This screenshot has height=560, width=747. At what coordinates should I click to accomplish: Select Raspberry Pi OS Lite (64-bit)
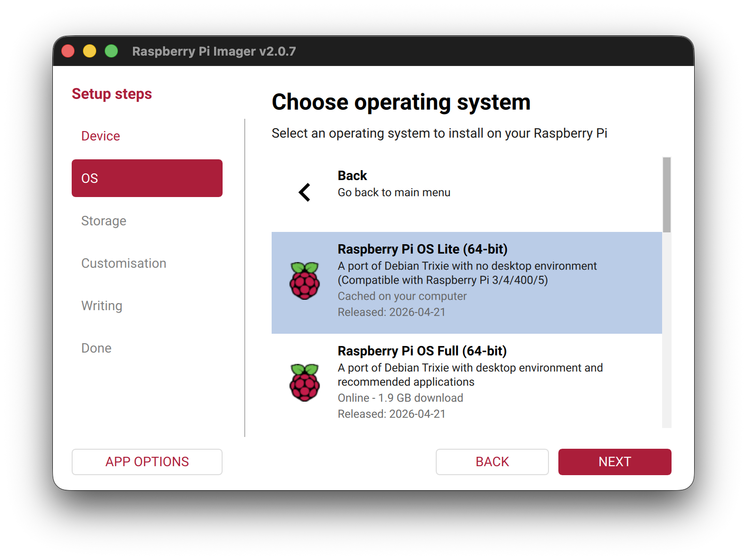click(x=467, y=283)
